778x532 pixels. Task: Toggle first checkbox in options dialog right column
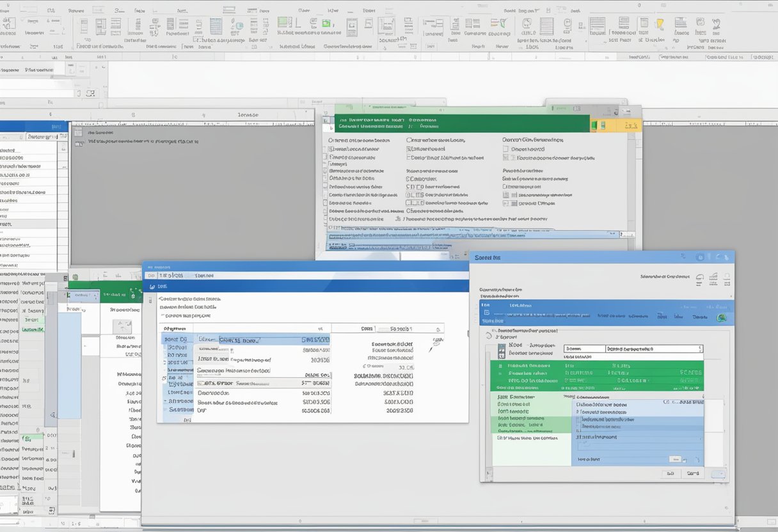point(505,149)
